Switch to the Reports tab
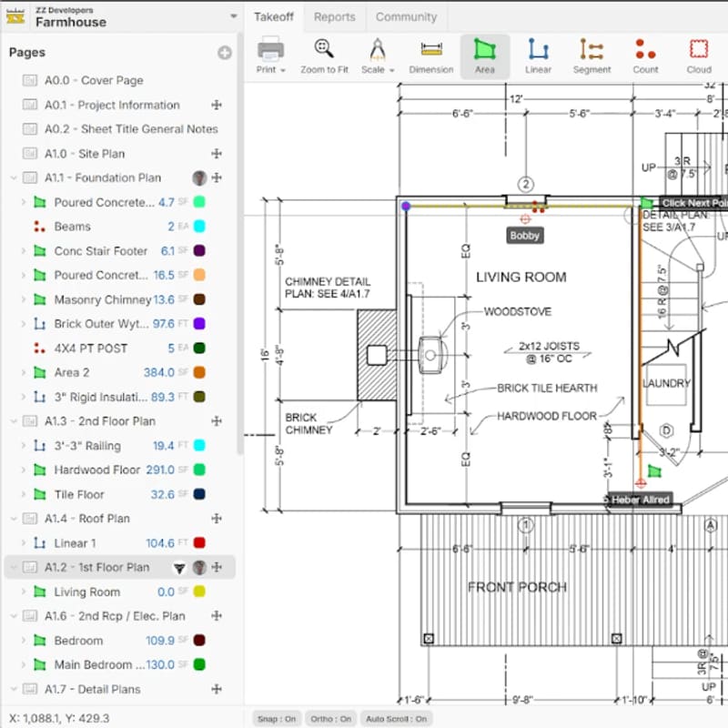The image size is (728, 728). coord(335,16)
